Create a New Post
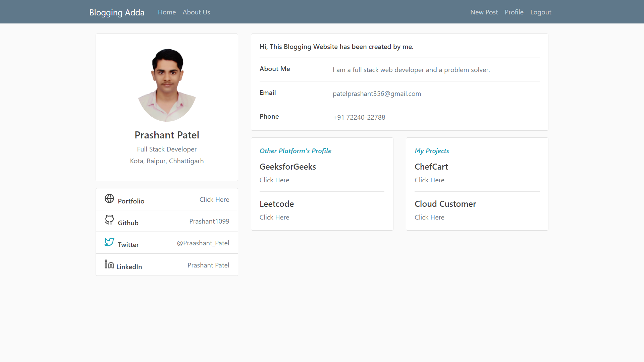This screenshot has width=644, height=362. [484, 12]
